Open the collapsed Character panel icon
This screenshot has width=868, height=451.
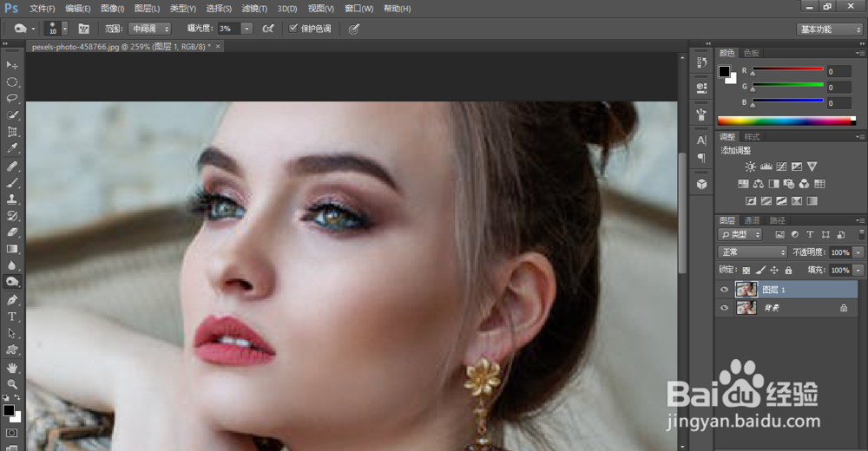(x=701, y=141)
